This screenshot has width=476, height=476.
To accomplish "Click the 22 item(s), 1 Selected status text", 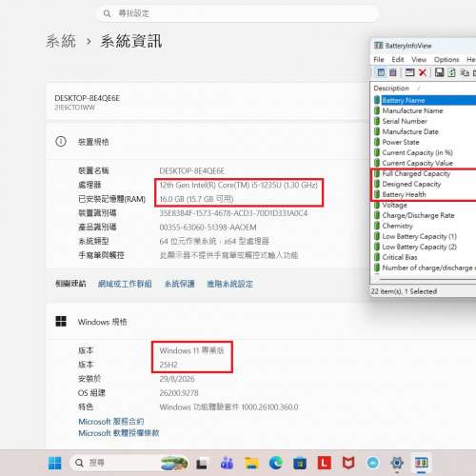I will pos(404,291).
